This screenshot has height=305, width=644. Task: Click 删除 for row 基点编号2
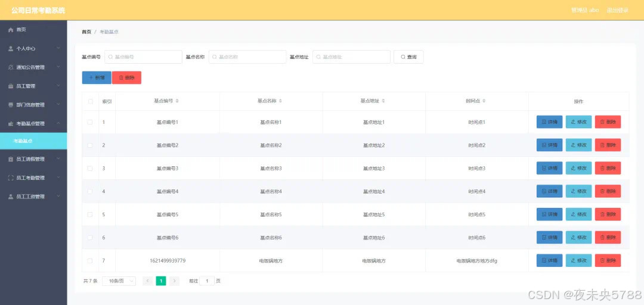pos(608,145)
